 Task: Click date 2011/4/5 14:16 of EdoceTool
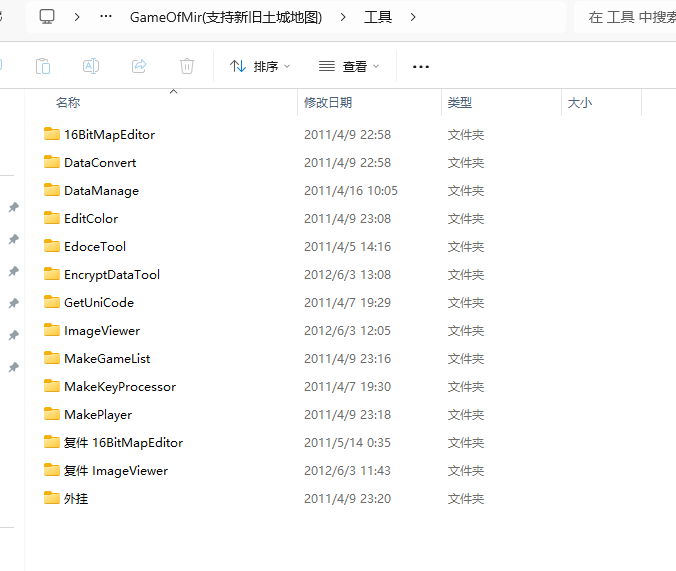347,247
